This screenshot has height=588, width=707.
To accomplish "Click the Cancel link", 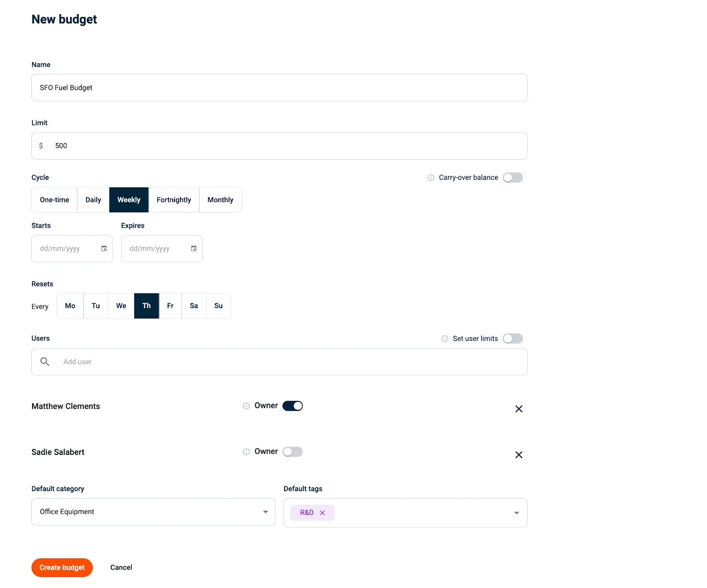I will pos(121,567).
